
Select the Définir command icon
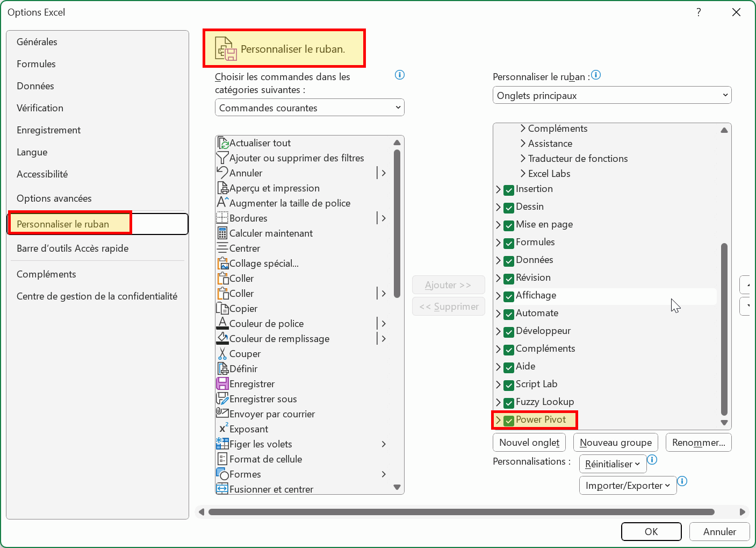pyautogui.click(x=222, y=369)
